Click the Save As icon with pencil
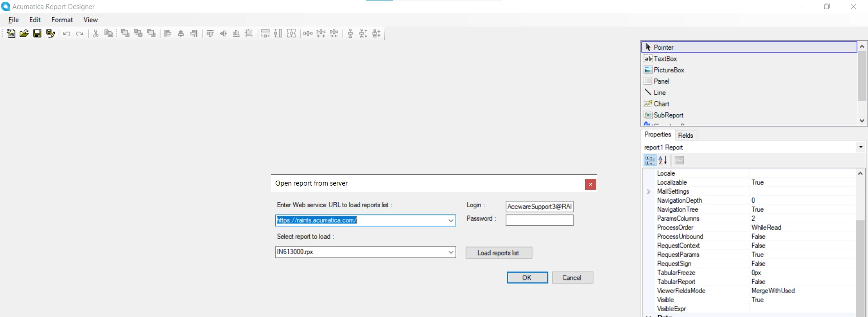 tap(50, 33)
